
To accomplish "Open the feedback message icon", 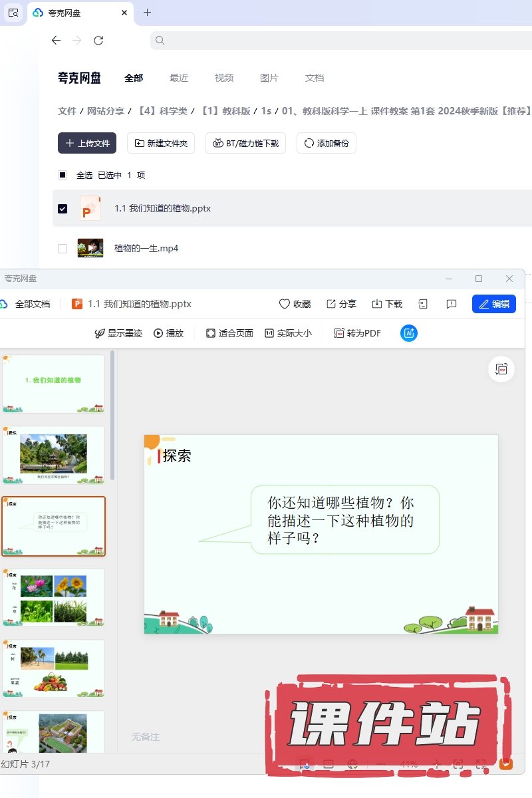I will click(x=452, y=304).
